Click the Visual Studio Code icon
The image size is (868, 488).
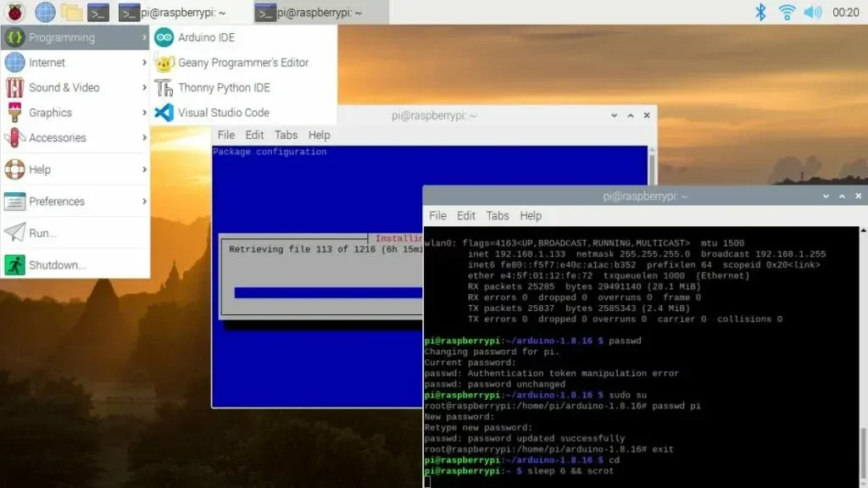[x=164, y=113]
